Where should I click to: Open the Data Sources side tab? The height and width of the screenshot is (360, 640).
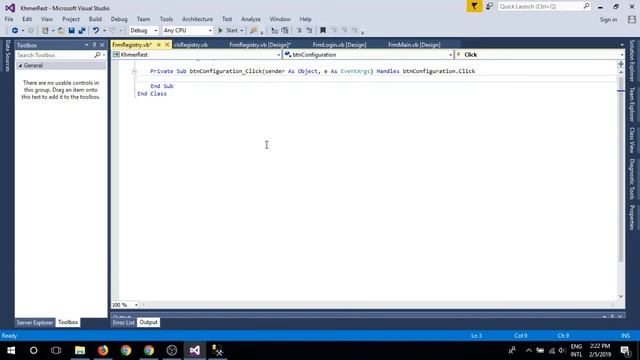[7, 56]
